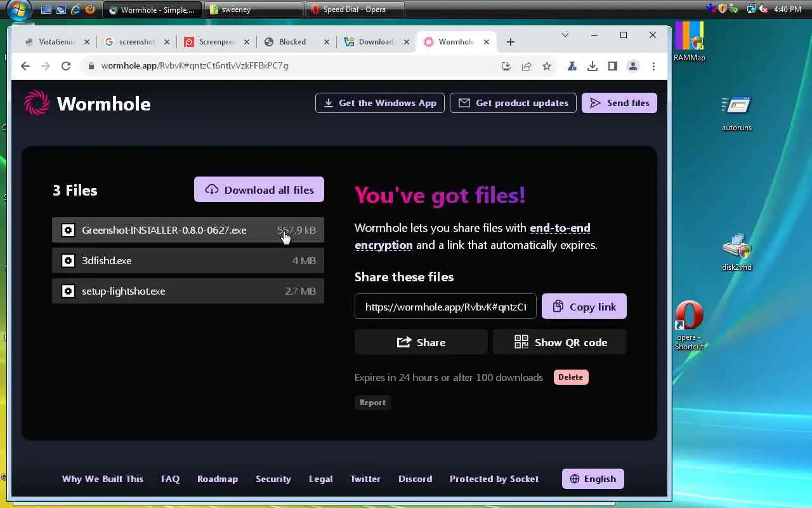
Task: Open the browser downloads icon
Action: click(x=593, y=66)
